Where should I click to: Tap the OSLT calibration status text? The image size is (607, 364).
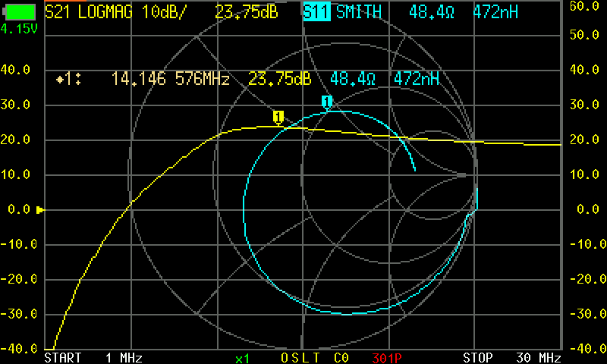[300, 358]
